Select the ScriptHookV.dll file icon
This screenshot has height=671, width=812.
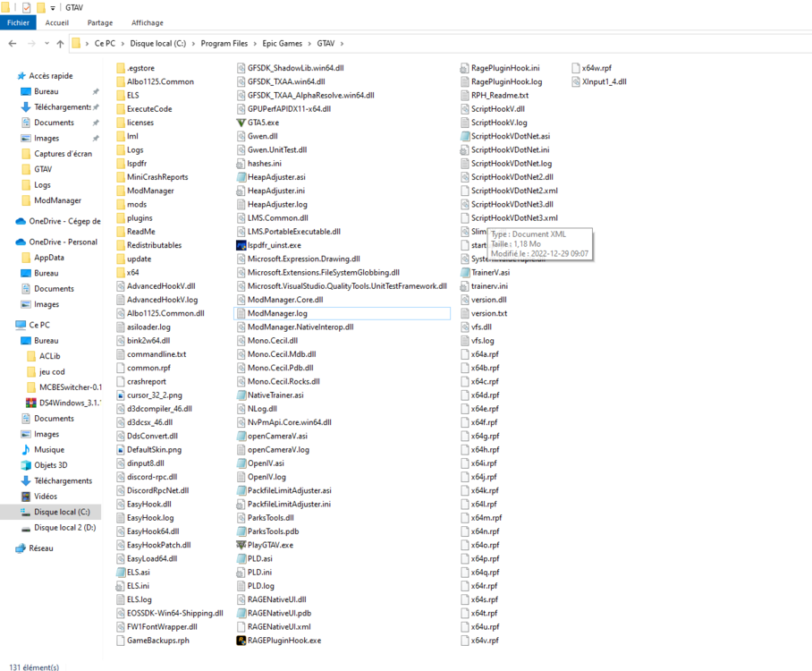click(x=464, y=109)
